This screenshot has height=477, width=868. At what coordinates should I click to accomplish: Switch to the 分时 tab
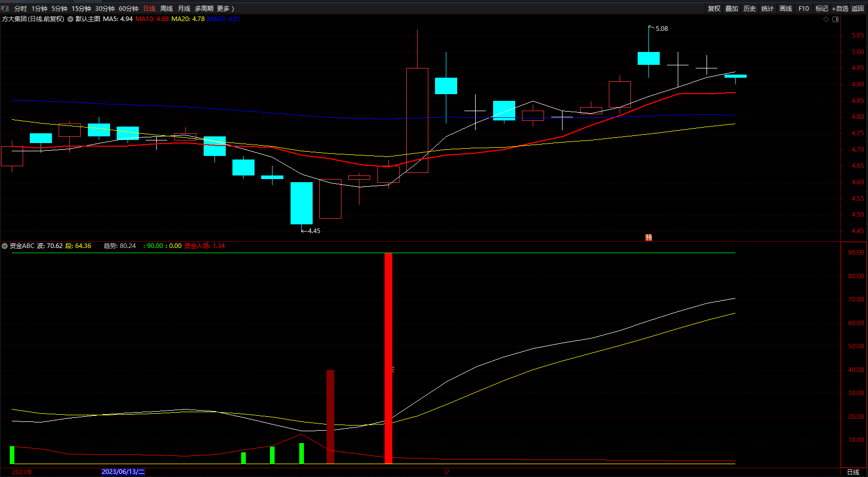(x=21, y=9)
